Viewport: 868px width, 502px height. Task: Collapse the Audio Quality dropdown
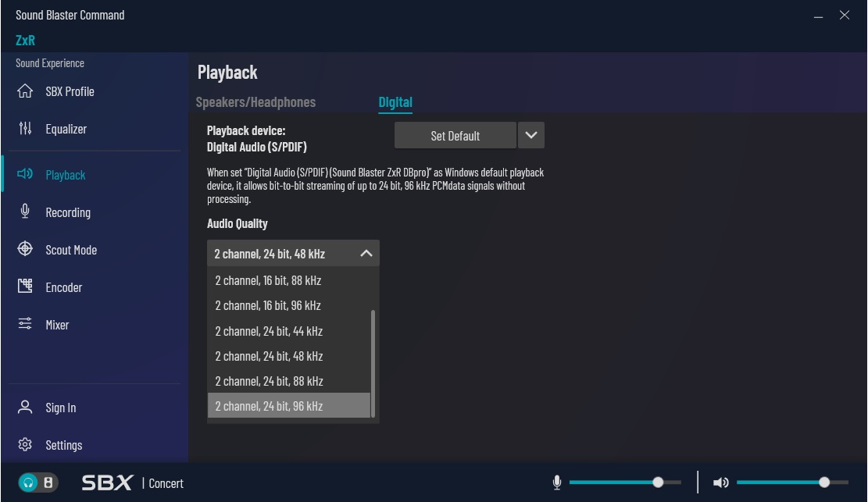[366, 254]
